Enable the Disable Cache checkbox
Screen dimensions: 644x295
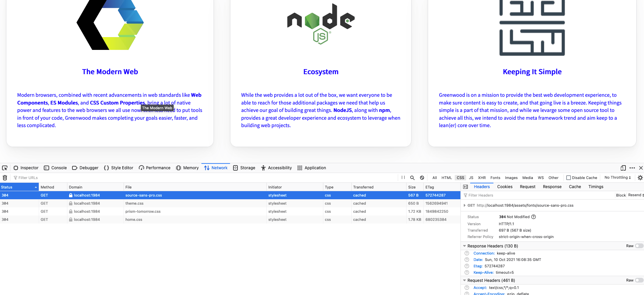569,178
